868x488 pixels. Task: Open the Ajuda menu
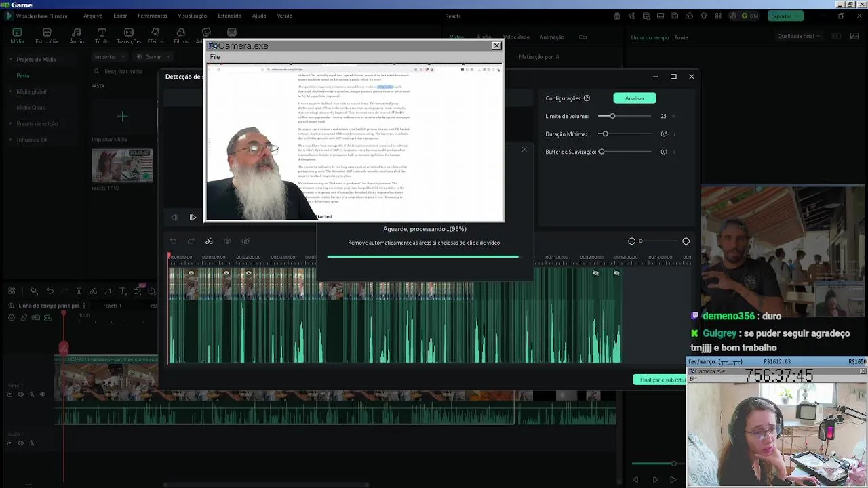[259, 16]
